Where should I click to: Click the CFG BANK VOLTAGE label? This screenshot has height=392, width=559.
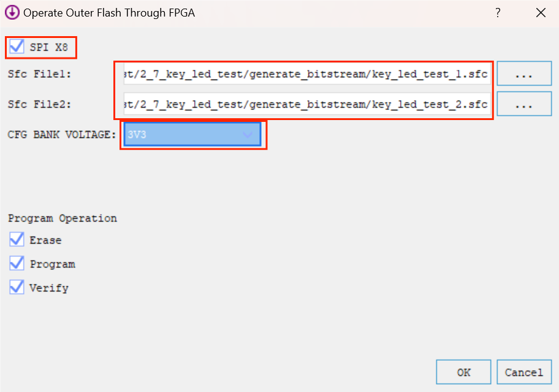tap(62, 134)
